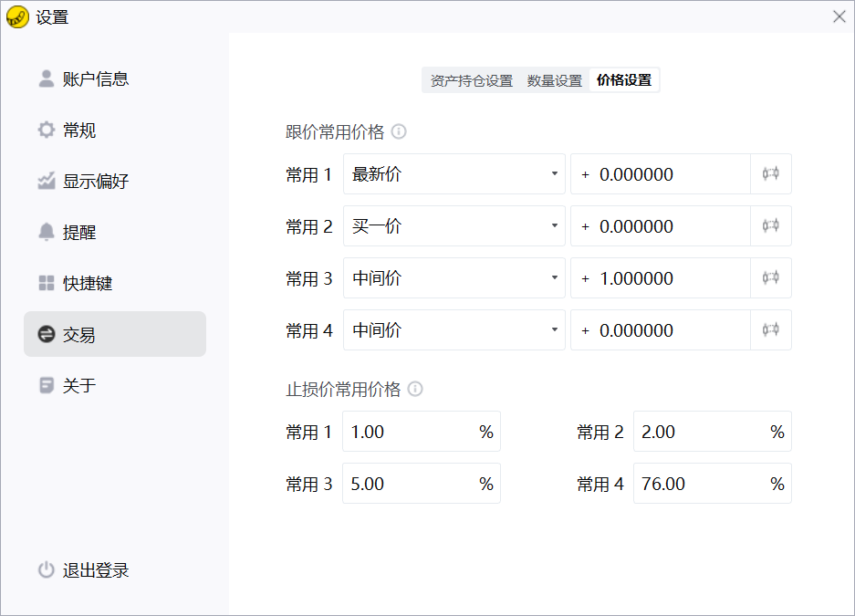The height and width of the screenshot is (616, 855).
Task: Click the chart icon for 显示偏好
Action: click(x=47, y=182)
